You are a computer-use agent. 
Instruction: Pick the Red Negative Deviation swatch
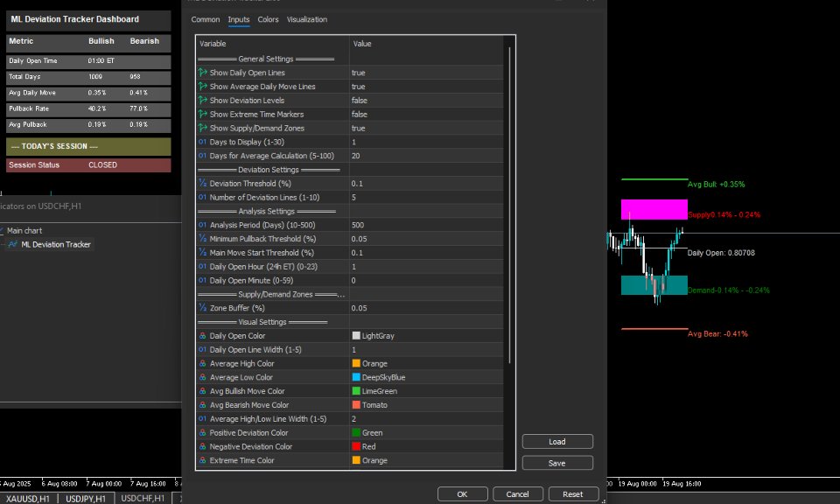(356, 447)
